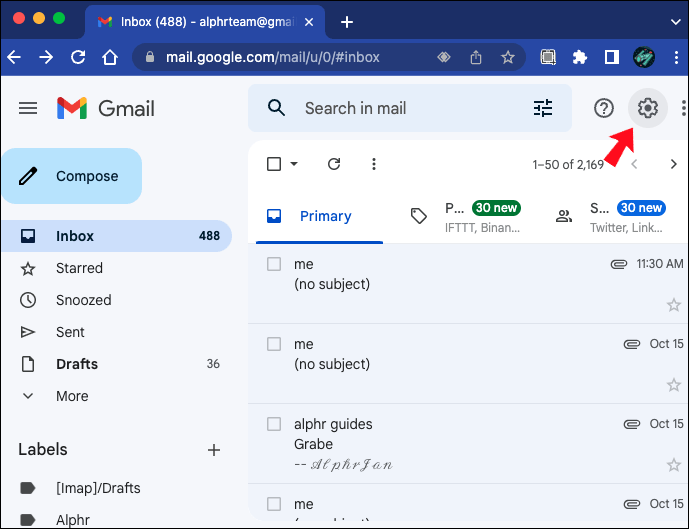The height and width of the screenshot is (529, 689).
Task: Show search options filter icon
Action: coord(543,108)
